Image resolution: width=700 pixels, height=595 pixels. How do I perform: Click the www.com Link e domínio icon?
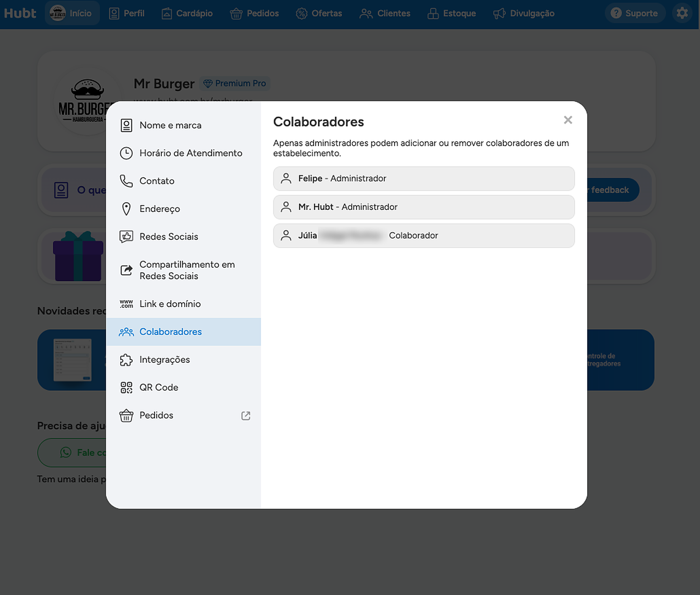[x=126, y=304]
